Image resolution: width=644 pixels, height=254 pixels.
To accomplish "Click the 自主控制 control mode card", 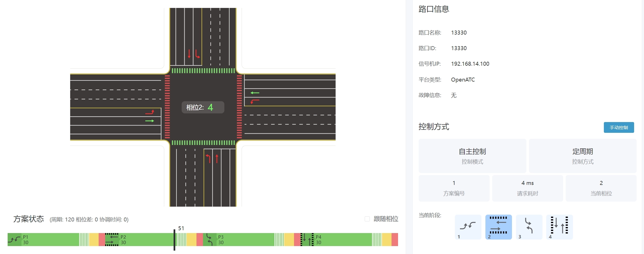I will click(472, 156).
